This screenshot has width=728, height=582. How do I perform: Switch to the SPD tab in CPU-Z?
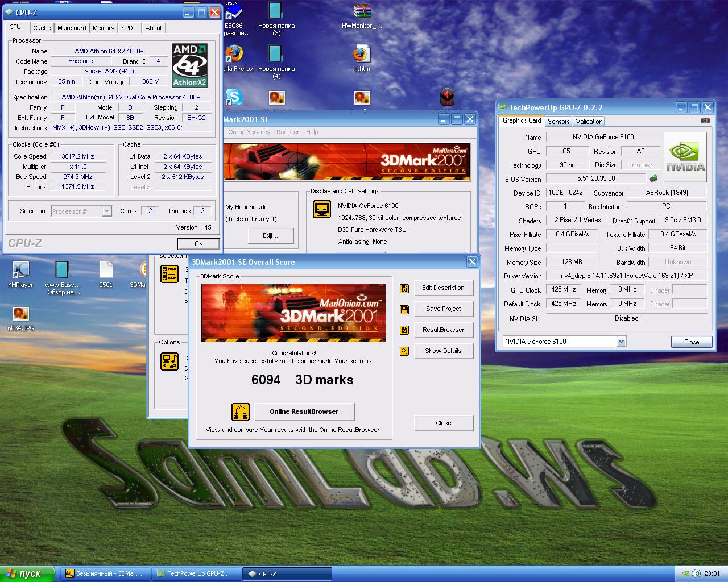point(127,28)
